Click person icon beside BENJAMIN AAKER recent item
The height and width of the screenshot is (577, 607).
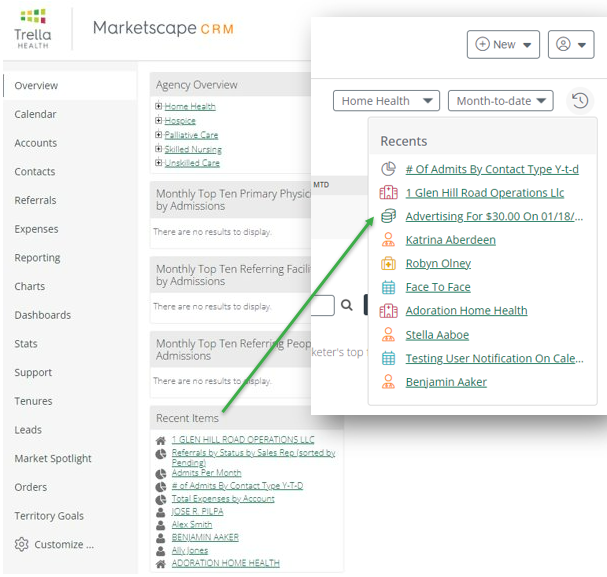pyautogui.click(x=161, y=538)
